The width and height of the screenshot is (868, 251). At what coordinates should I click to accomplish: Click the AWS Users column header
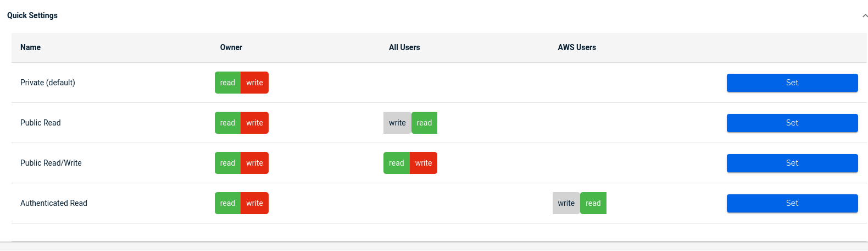point(577,47)
